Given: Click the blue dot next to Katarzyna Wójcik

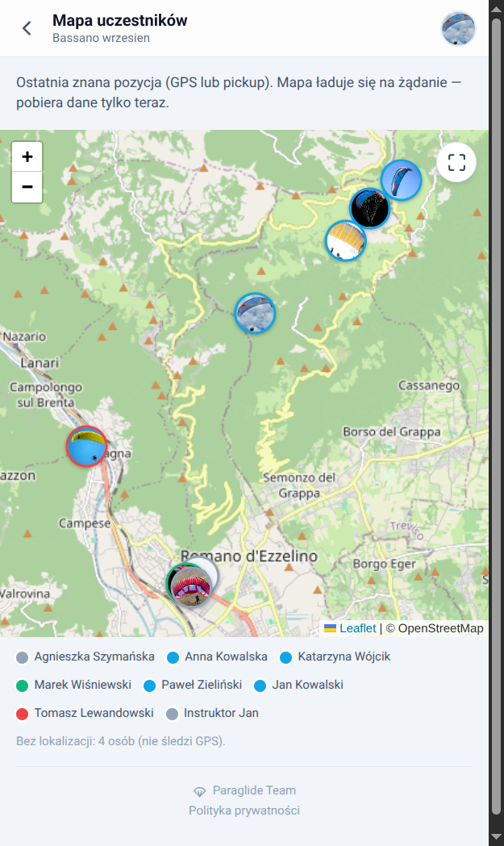Looking at the screenshot, I should (285, 658).
